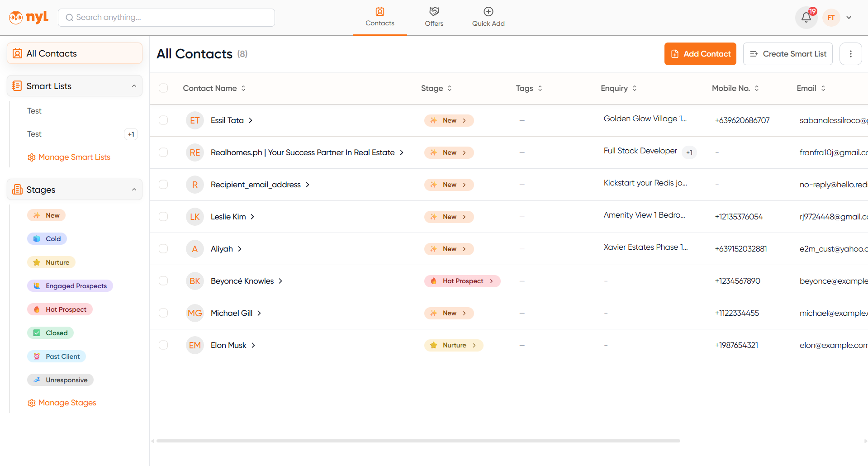Click the nyl logo icon
This screenshot has height=466, width=868.
pyautogui.click(x=16, y=18)
